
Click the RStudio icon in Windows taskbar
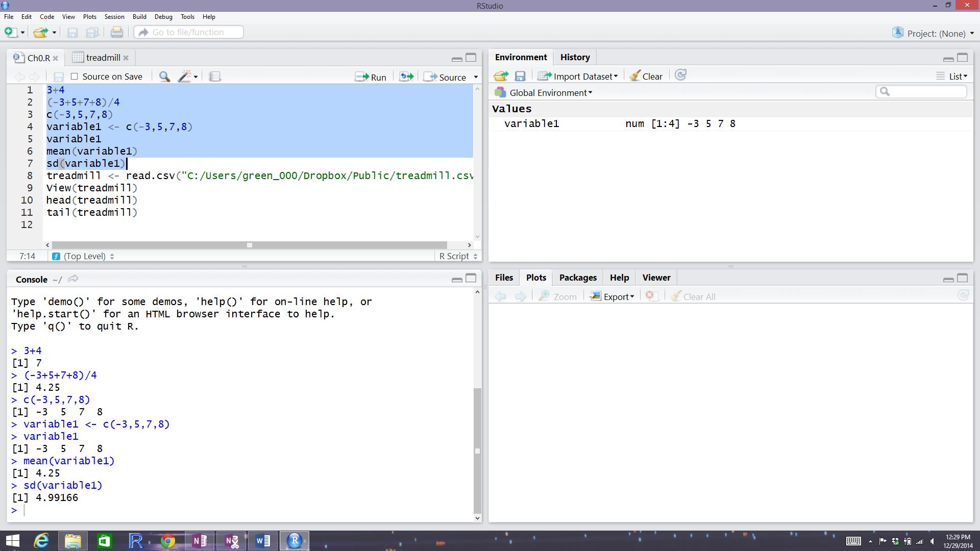[x=294, y=540]
